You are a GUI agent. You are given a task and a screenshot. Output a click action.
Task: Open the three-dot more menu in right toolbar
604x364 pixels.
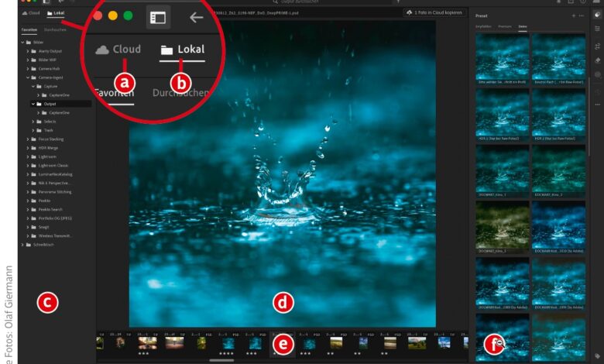pyautogui.click(x=598, y=105)
